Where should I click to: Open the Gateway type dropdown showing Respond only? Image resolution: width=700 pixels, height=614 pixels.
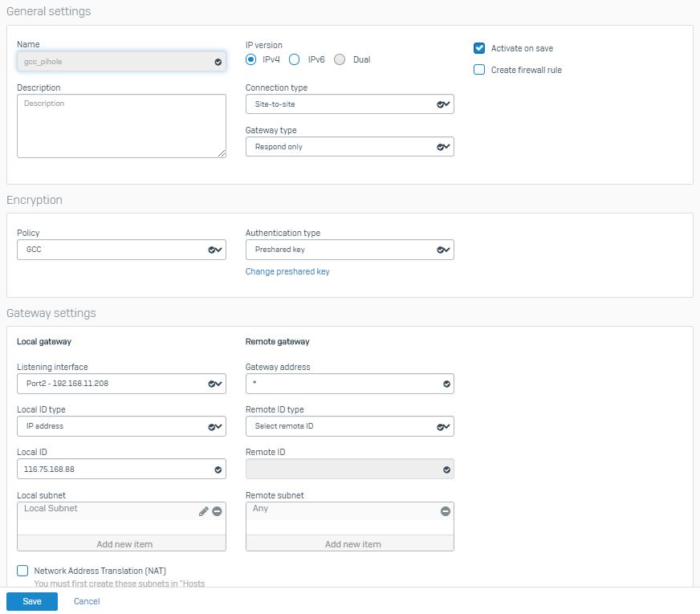click(x=349, y=147)
